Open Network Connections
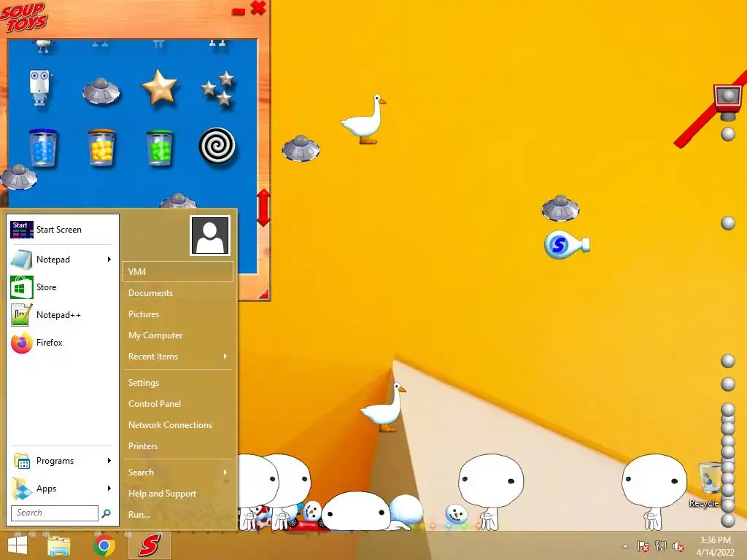The image size is (747, 560). tap(178, 425)
